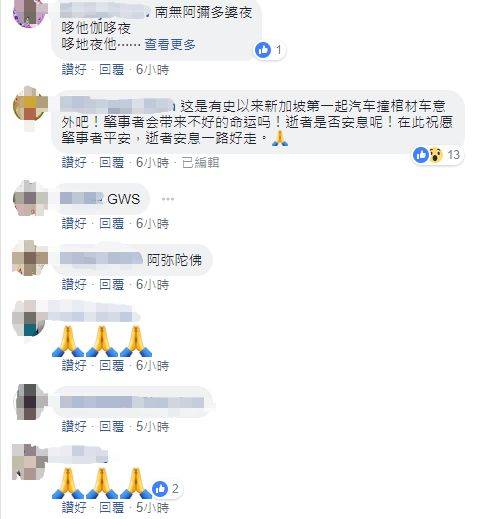Open the three-dot options next to GWS comment
Image resolution: width=486 pixels, height=519 pixels.
[x=168, y=199]
